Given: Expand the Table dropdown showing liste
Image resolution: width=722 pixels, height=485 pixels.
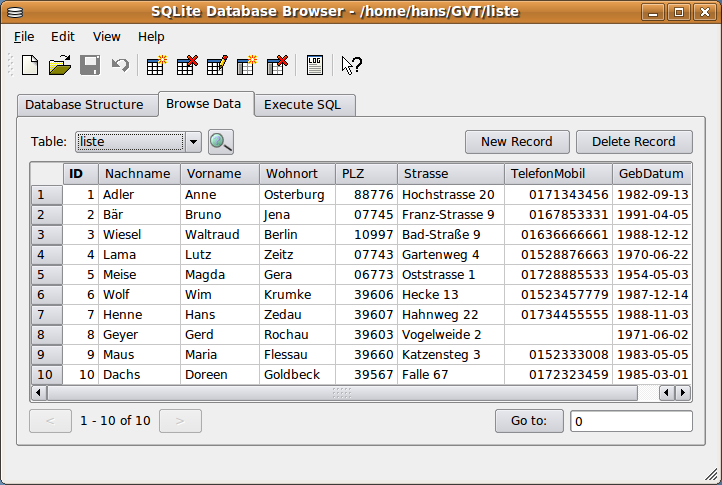Looking at the screenshot, I should 193,142.
